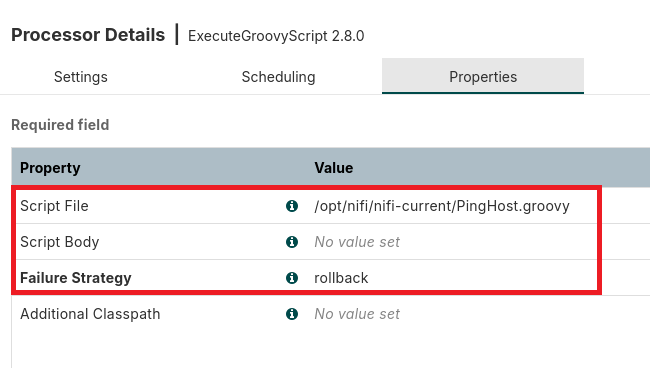Viewport: 650px width, 368px height.
Task: Click the Required field label
Action: [x=60, y=125]
